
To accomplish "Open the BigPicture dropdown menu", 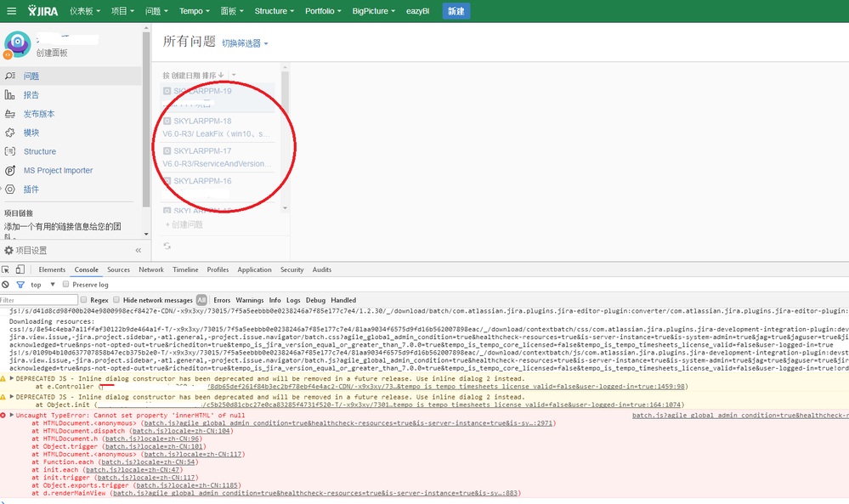I will point(374,11).
